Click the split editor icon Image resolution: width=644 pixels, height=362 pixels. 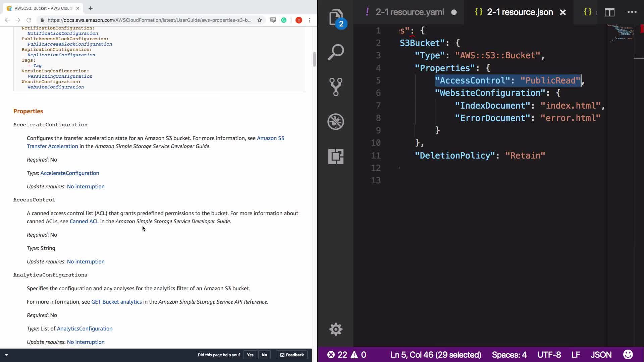click(609, 12)
